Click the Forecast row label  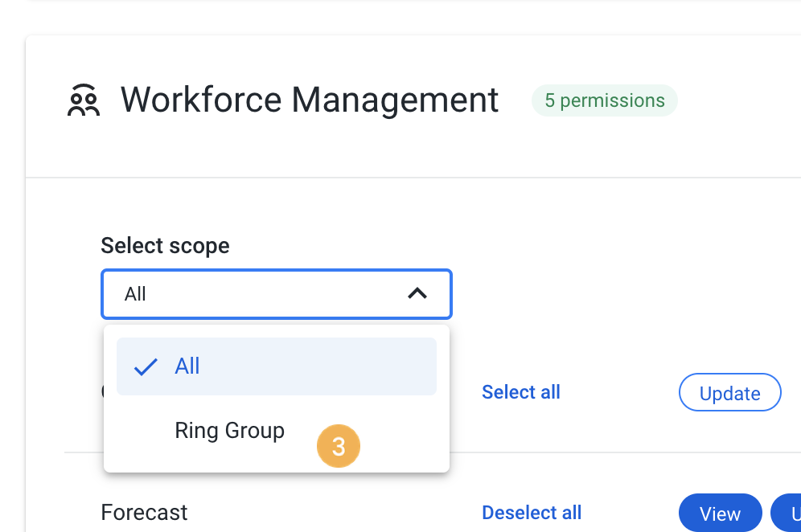[x=144, y=513]
